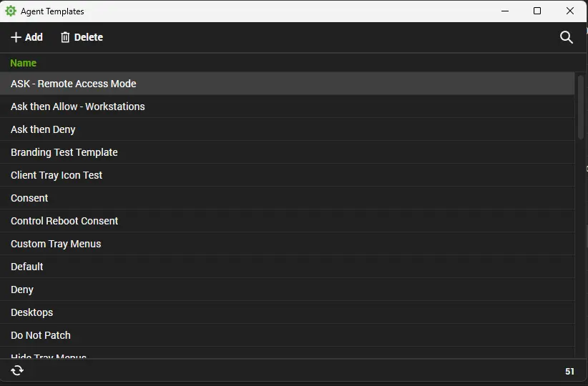Click the vertical scrollbar thumb
The width and height of the screenshot is (588, 386).
[x=581, y=107]
